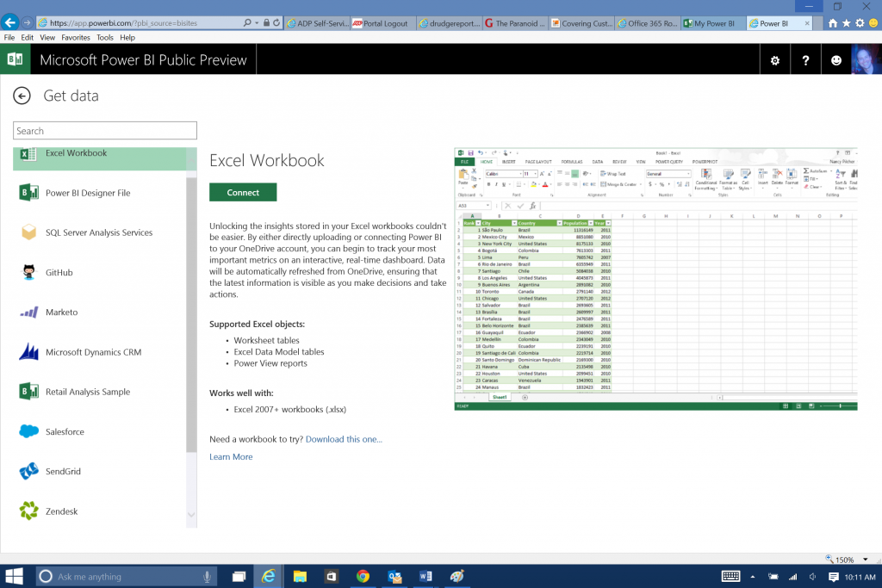Open the Tools menu
882x588 pixels.
coord(105,38)
